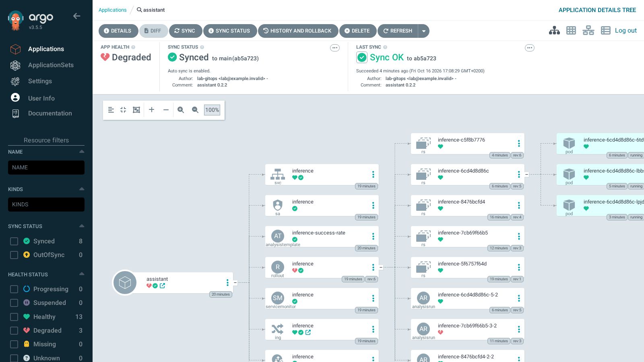Check the OutOfSync filter checkbox
644x362 pixels.
[x=14, y=255]
